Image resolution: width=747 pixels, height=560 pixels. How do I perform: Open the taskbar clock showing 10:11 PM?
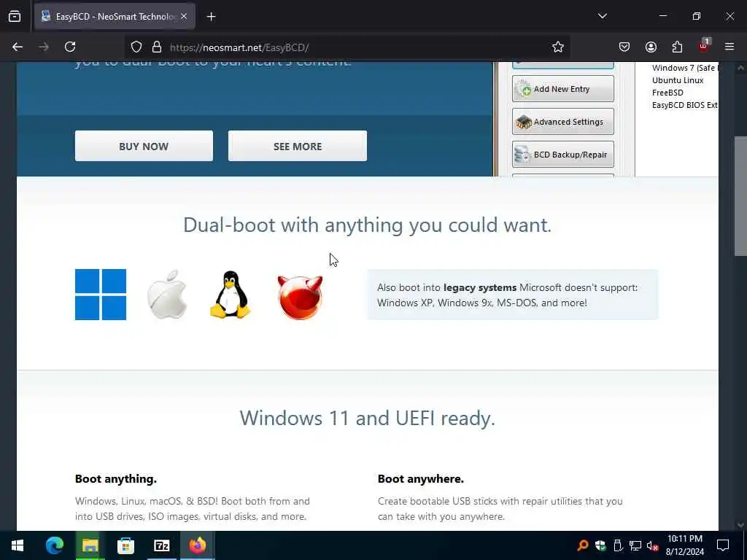[684, 545]
